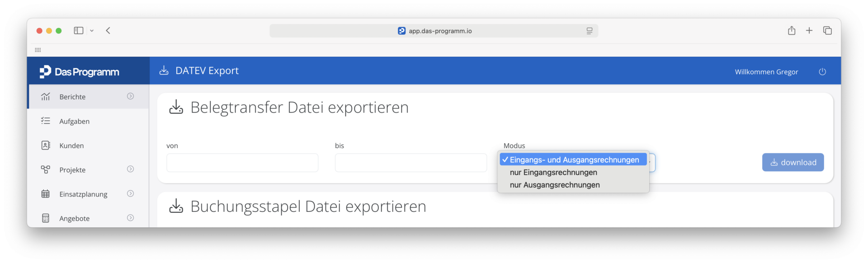The height and width of the screenshot is (263, 868).
Task: Open Aufgaben in the sidebar
Action: point(88,121)
